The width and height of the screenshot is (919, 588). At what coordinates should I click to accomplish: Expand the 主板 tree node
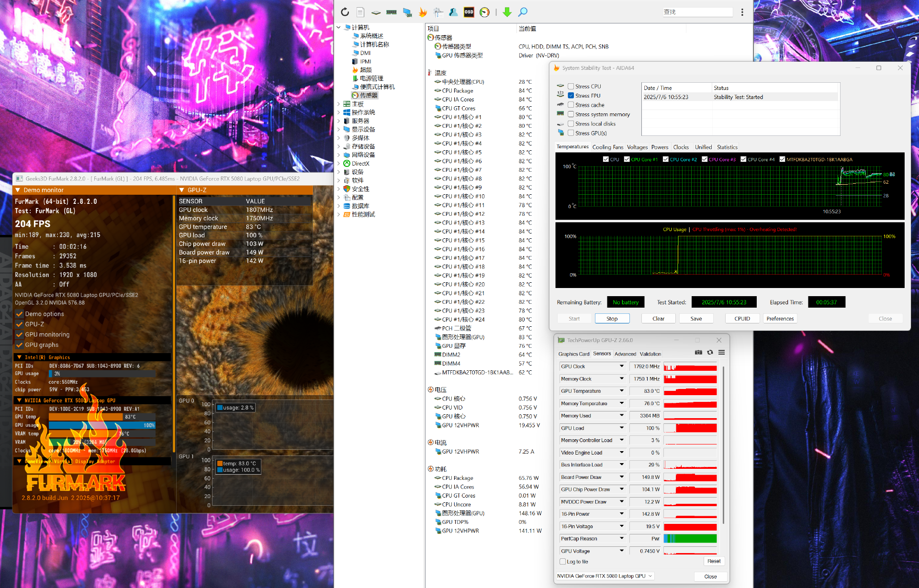(x=338, y=104)
